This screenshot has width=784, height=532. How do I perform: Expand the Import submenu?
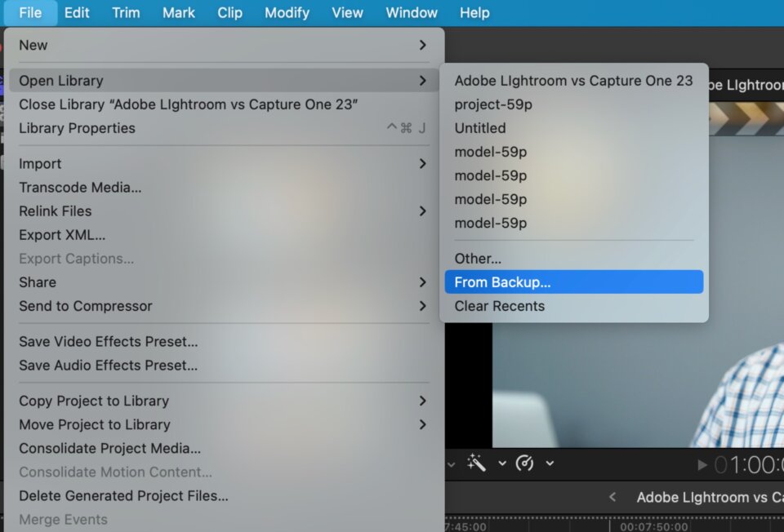422,164
